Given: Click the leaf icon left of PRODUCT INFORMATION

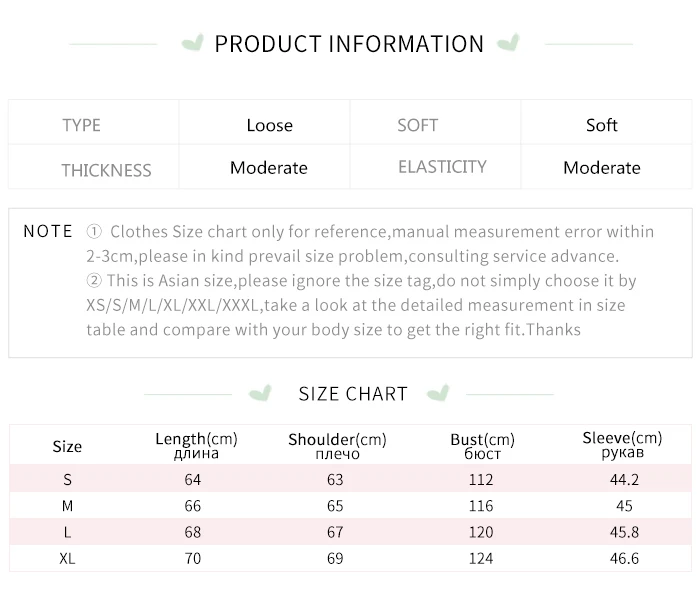Looking at the screenshot, I should 193,44.
